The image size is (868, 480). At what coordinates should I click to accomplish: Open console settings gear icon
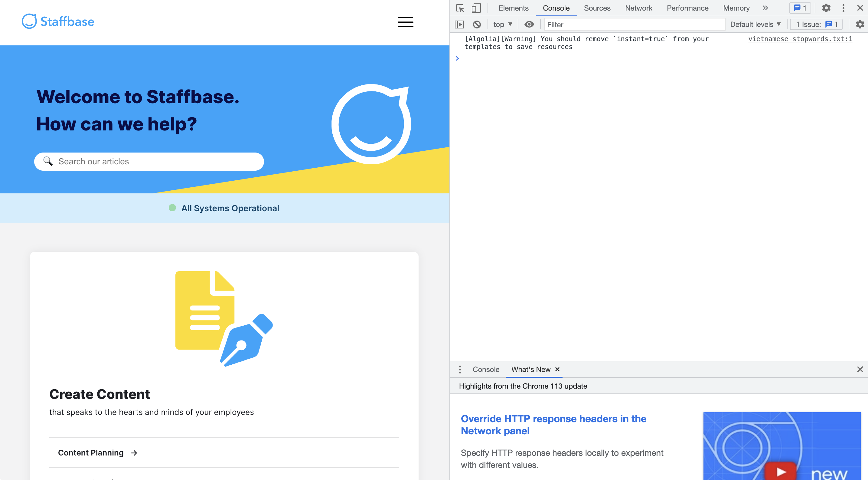pyautogui.click(x=860, y=25)
